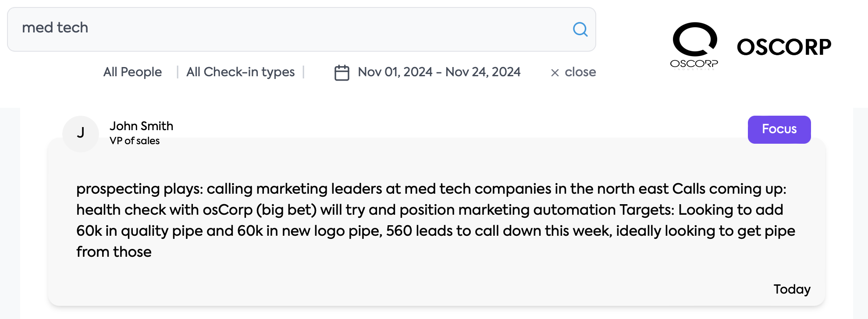
Task: Click the large OSCORP company name
Action: tap(784, 47)
